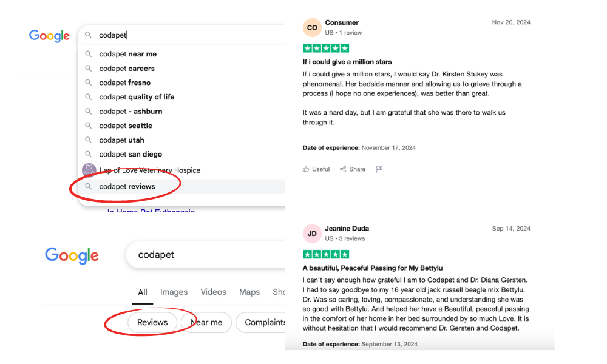The width and height of the screenshot is (607, 364).
Task: Click the Google logo above the search bar
Action: click(x=49, y=36)
